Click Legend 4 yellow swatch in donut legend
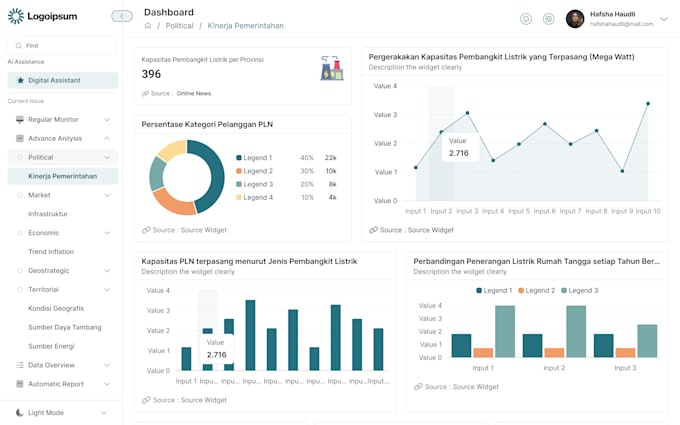 point(239,197)
